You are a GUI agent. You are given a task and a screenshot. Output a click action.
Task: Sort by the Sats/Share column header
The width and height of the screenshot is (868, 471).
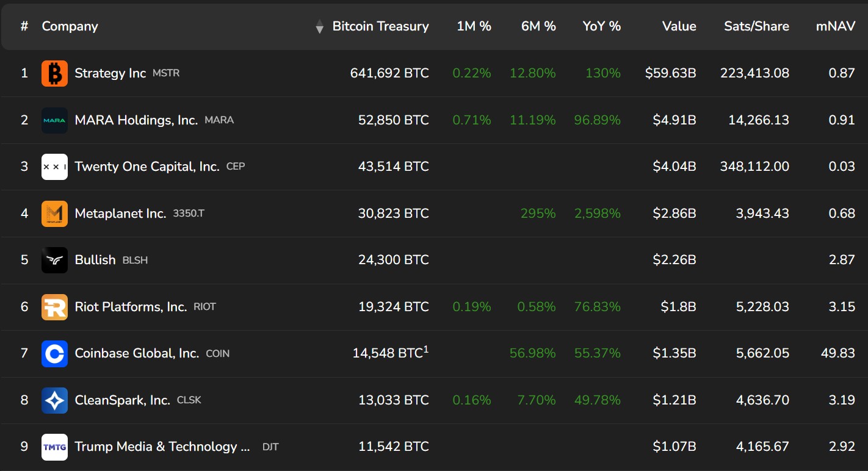tap(756, 26)
